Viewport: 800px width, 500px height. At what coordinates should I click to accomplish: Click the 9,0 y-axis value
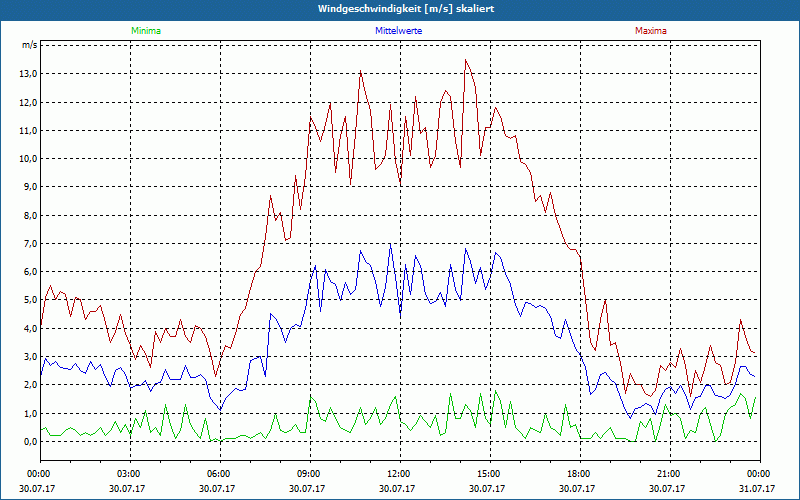(32, 187)
